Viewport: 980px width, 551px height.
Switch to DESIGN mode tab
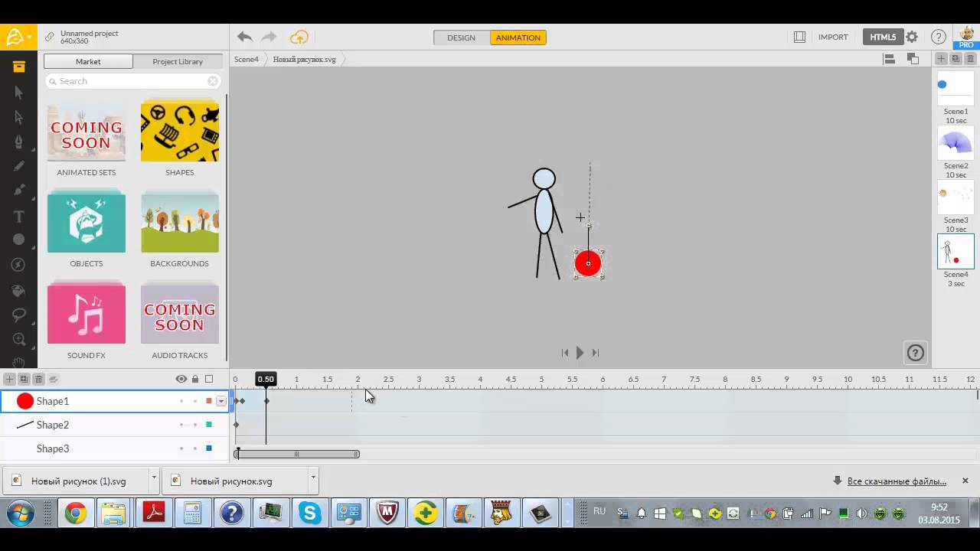coord(461,37)
